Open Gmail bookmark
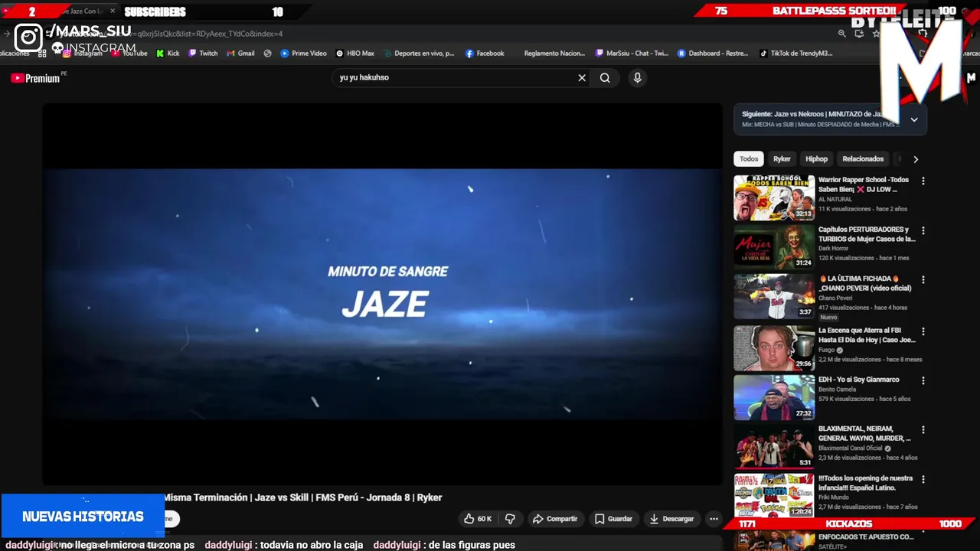The height and width of the screenshot is (551, 980). 240,54
